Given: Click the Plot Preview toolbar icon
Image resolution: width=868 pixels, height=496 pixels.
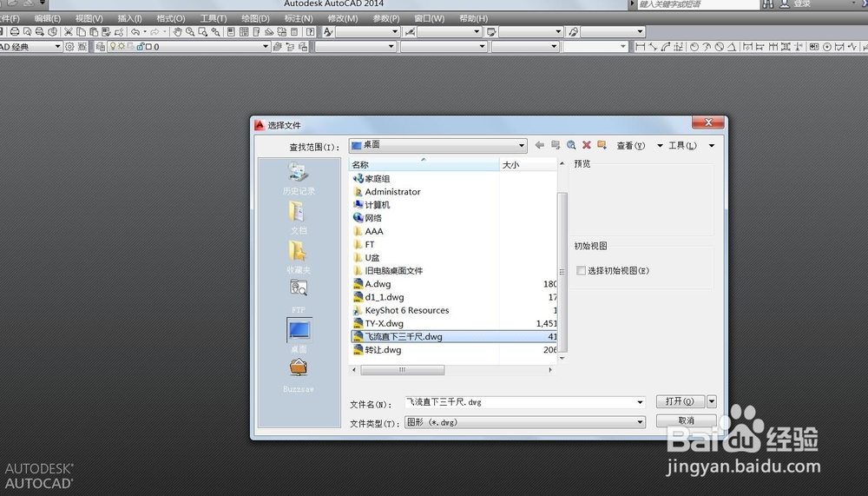Looking at the screenshot, I should [x=27, y=32].
